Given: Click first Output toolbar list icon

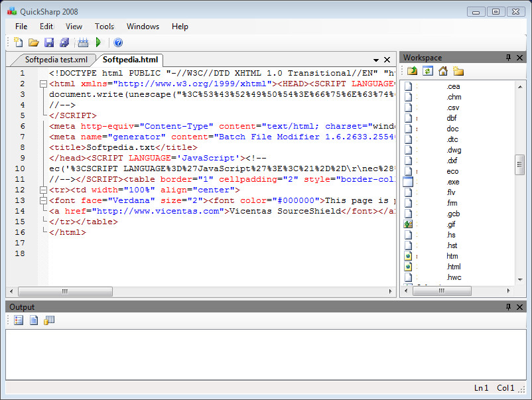Looking at the screenshot, I should tap(19, 320).
